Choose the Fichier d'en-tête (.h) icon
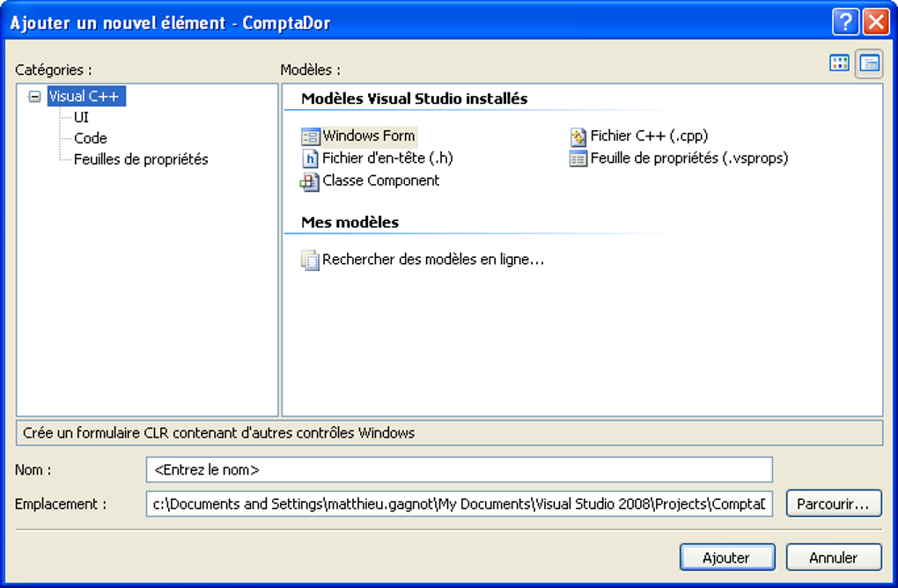The height and width of the screenshot is (588, 898). 310,158
